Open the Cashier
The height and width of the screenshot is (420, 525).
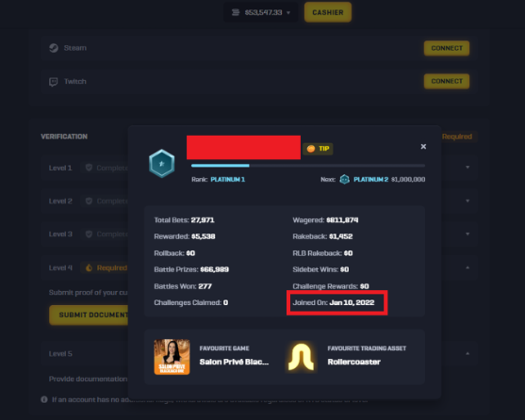click(328, 12)
